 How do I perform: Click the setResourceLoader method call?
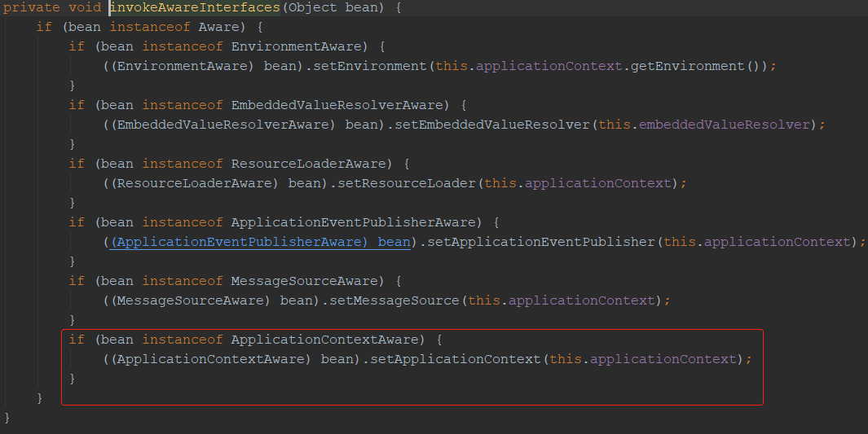coord(407,183)
